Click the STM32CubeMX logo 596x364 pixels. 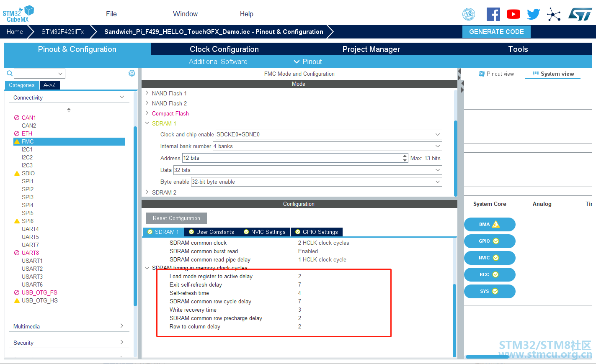[18, 13]
